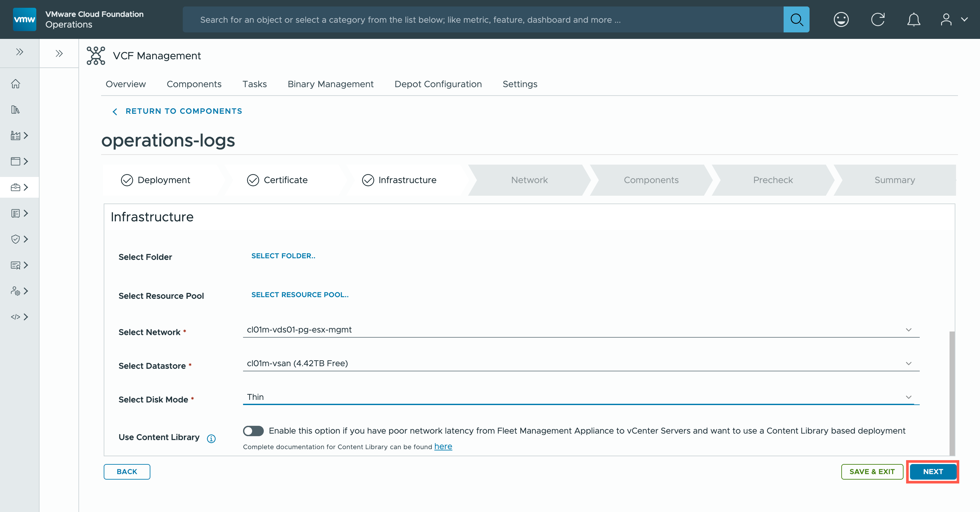980x512 pixels.
Task: Click the shield security icon in sidebar
Action: click(x=16, y=239)
